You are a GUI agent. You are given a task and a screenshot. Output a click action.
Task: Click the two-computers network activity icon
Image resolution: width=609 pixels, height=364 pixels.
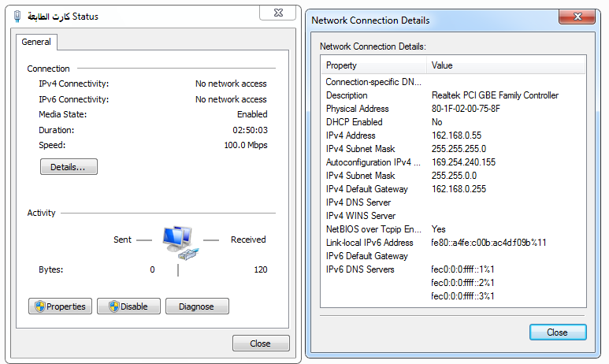pyautogui.click(x=180, y=243)
